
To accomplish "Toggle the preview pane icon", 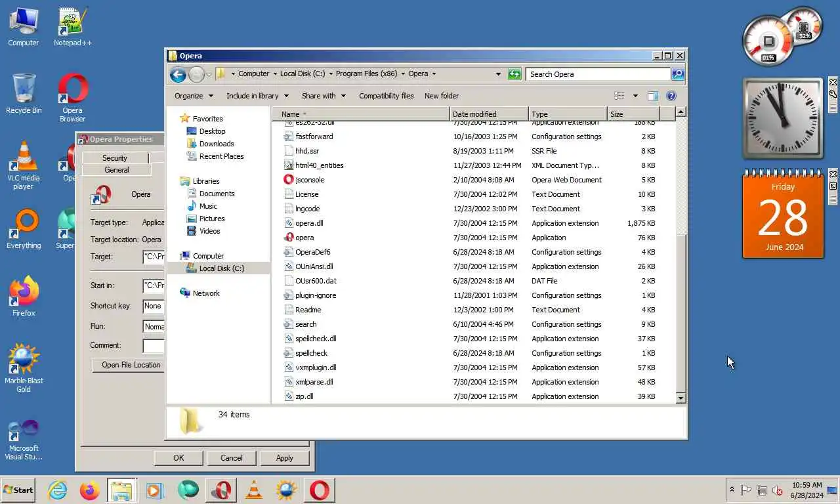I will pos(653,96).
